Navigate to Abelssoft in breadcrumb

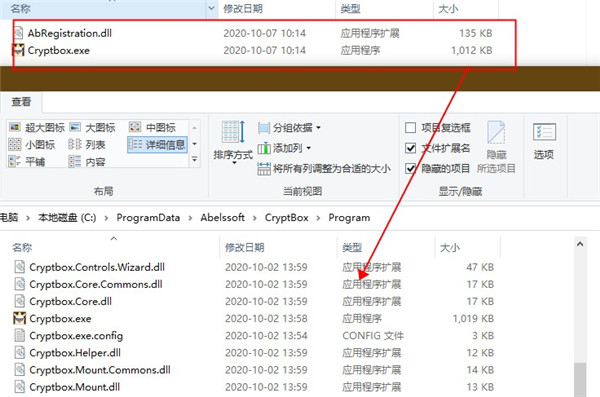(x=222, y=218)
